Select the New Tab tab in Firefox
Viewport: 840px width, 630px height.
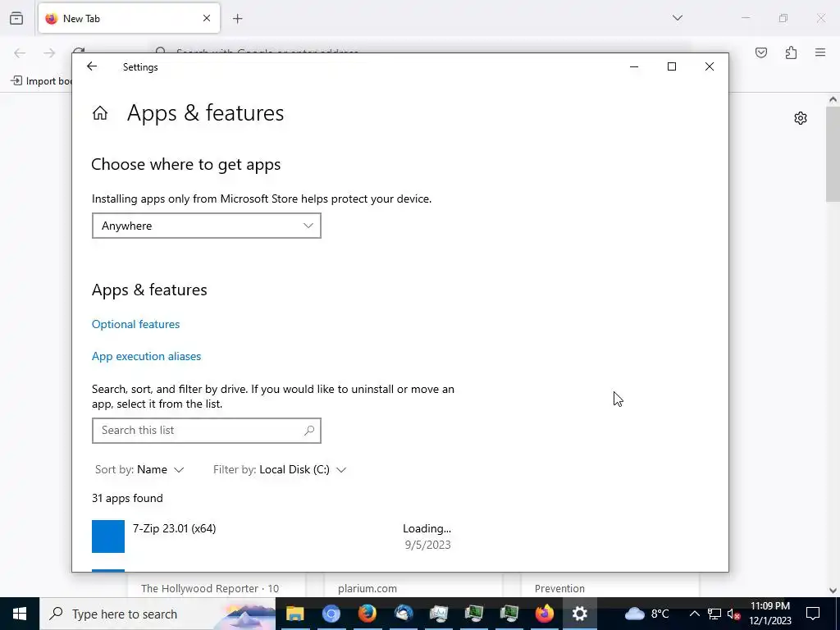[129, 18]
